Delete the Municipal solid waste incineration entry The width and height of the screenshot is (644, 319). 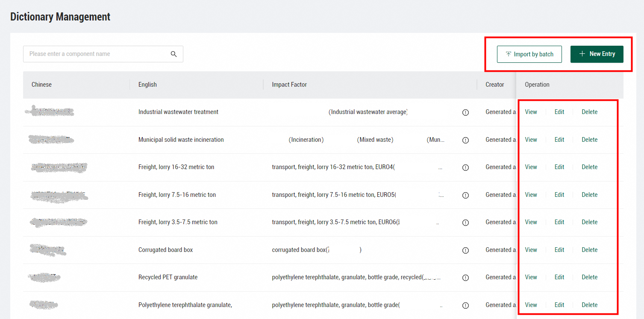[x=589, y=140]
